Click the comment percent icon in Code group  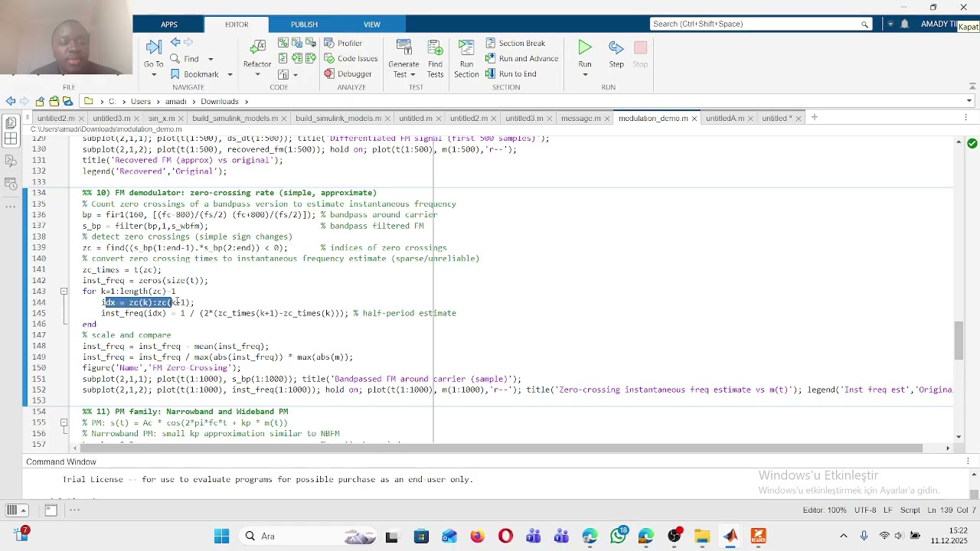click(x=283, y=43)
